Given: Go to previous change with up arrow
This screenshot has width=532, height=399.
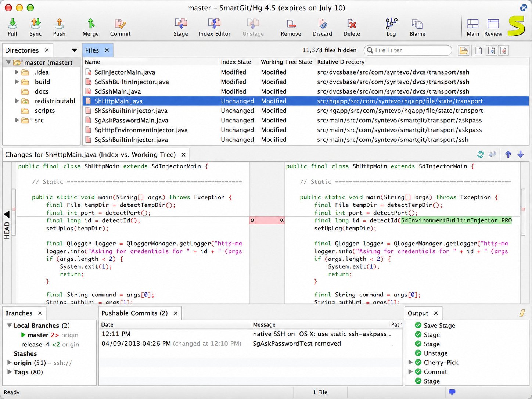Looking at the screenshot, I should [508, 154].
